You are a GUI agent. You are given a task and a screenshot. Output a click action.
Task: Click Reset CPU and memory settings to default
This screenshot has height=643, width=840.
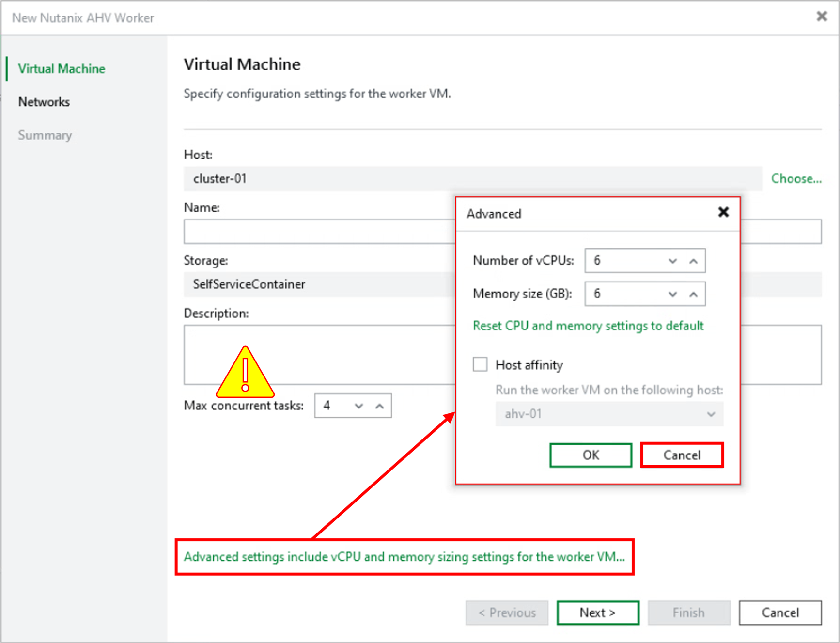(x=588, y=326)
